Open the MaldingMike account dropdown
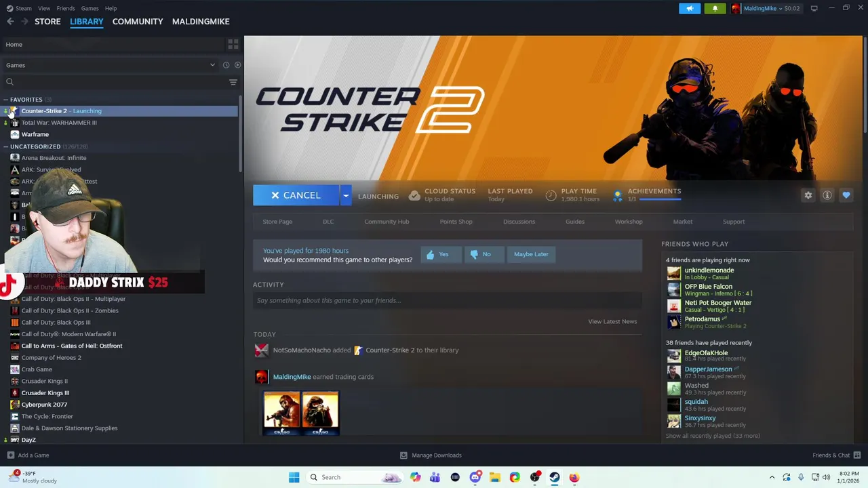The image size is (868, 488). pos(766,8)
